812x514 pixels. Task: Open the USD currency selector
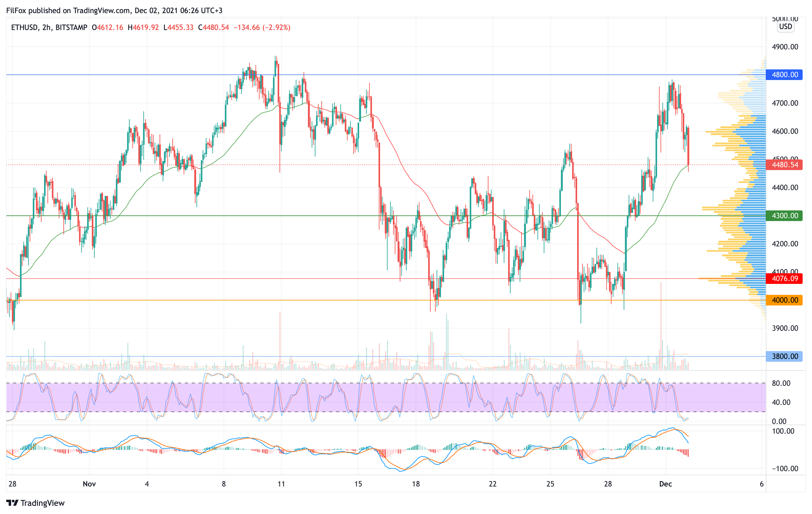[x=785, y=27]
